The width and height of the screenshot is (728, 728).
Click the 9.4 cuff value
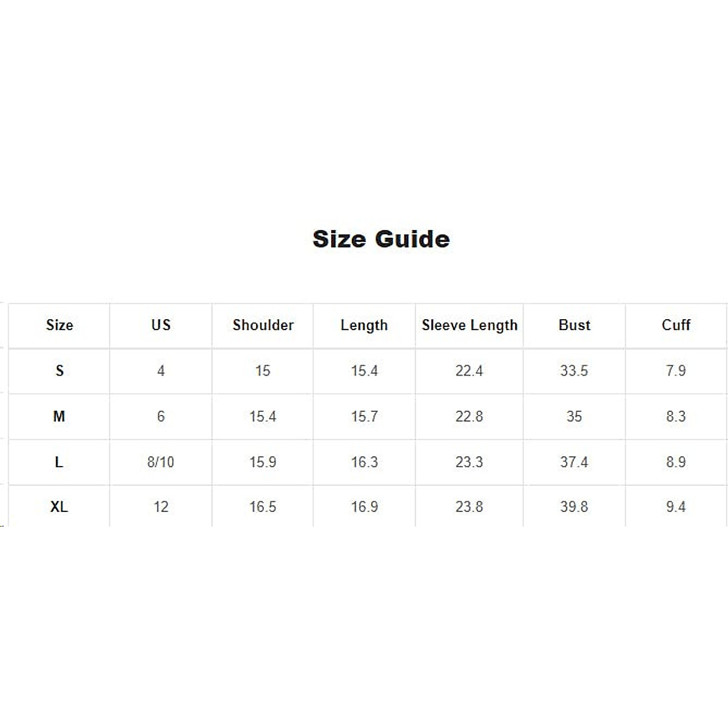click(x=676, y=507)
